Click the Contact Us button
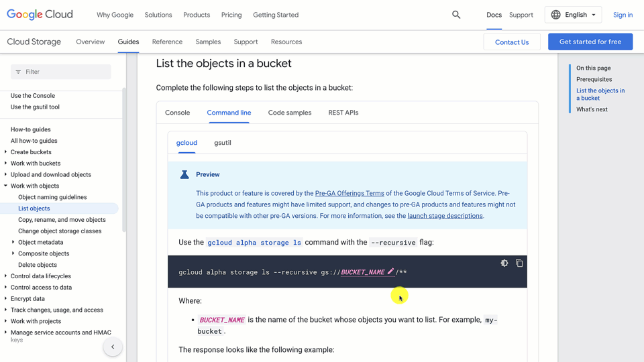 pyautogui.click(x=512, y=42)
